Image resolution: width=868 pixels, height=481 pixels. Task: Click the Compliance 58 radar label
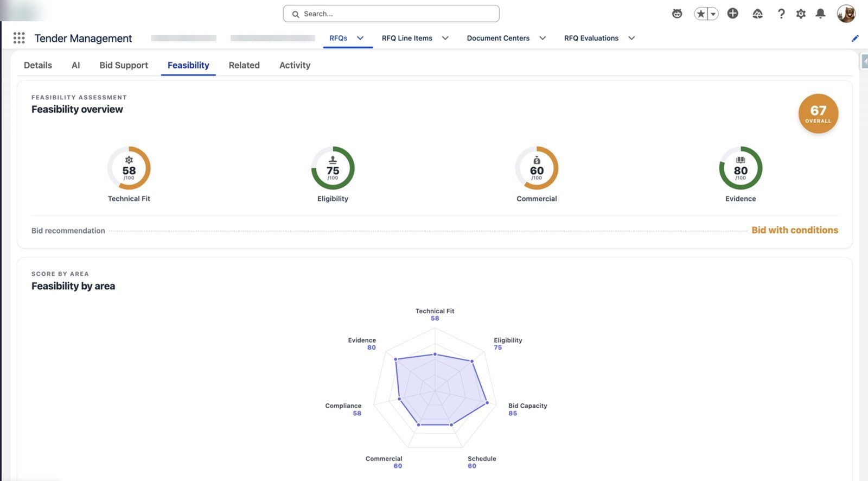point(343,409)
